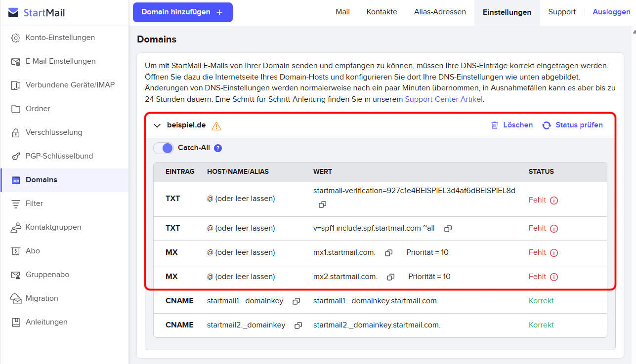The width and height of the screenshot is (636, 364).
Task: Select the Einstellungen tab
Action: [507, 12]
